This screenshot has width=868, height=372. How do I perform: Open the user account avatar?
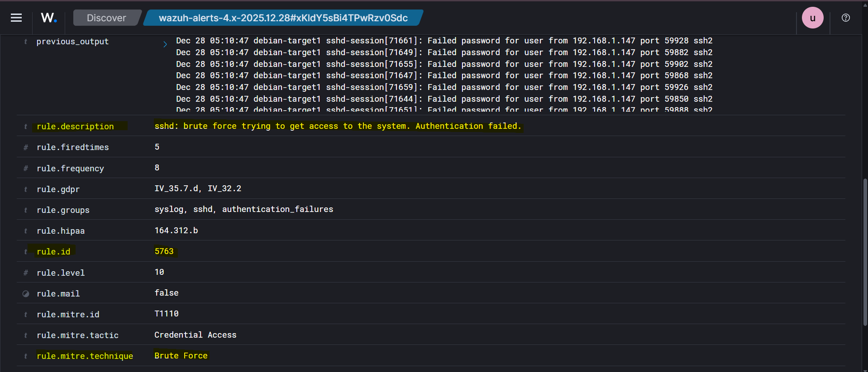[812, 18]
